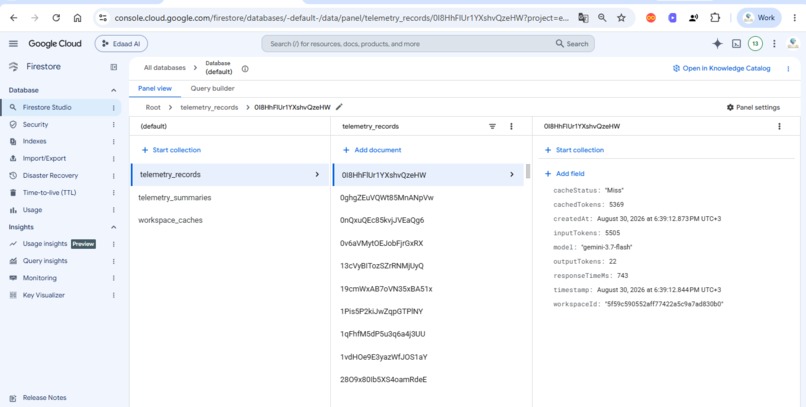Click the browser address bar URL
806x407 pixels.
[x=341, y=18]
